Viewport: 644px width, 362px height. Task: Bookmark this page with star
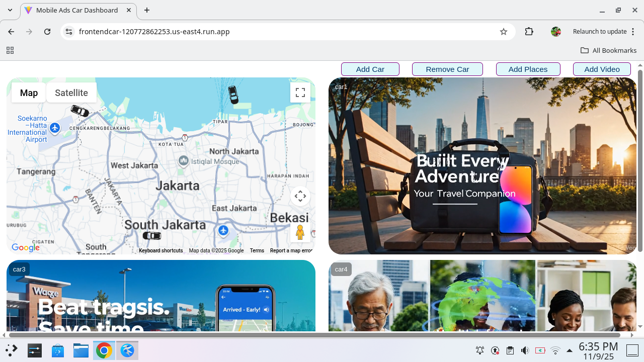[504, 32]
